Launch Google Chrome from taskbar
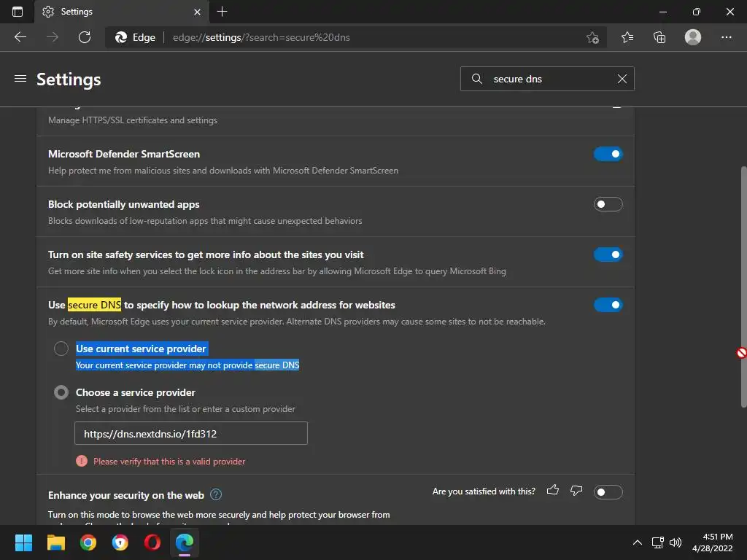Image resolution: width=747 pixels, height=560 pixels. point(88,542)
